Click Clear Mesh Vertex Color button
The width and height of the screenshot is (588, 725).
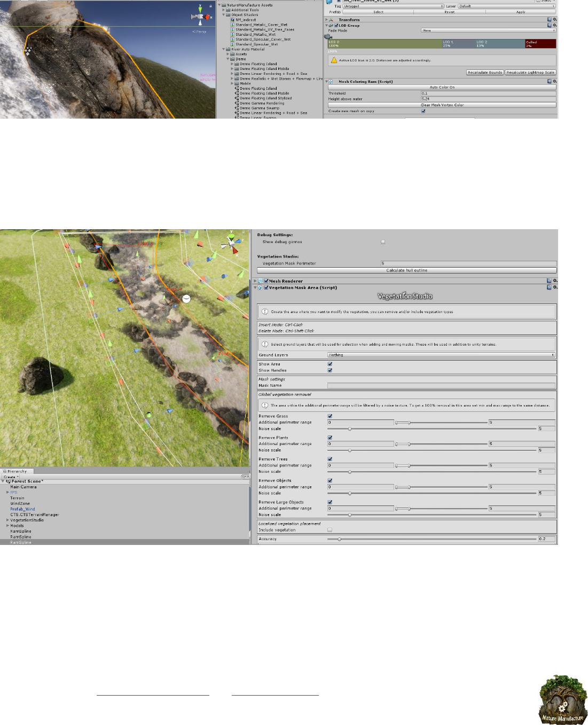tap(442, 105)
